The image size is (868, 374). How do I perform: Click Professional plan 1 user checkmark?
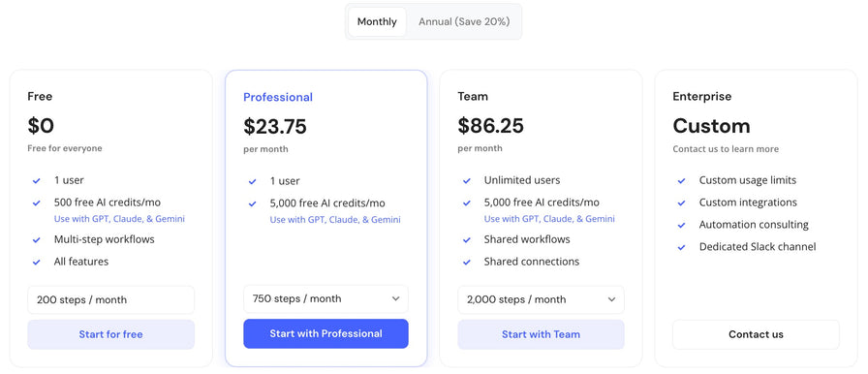tap(253, 181)
